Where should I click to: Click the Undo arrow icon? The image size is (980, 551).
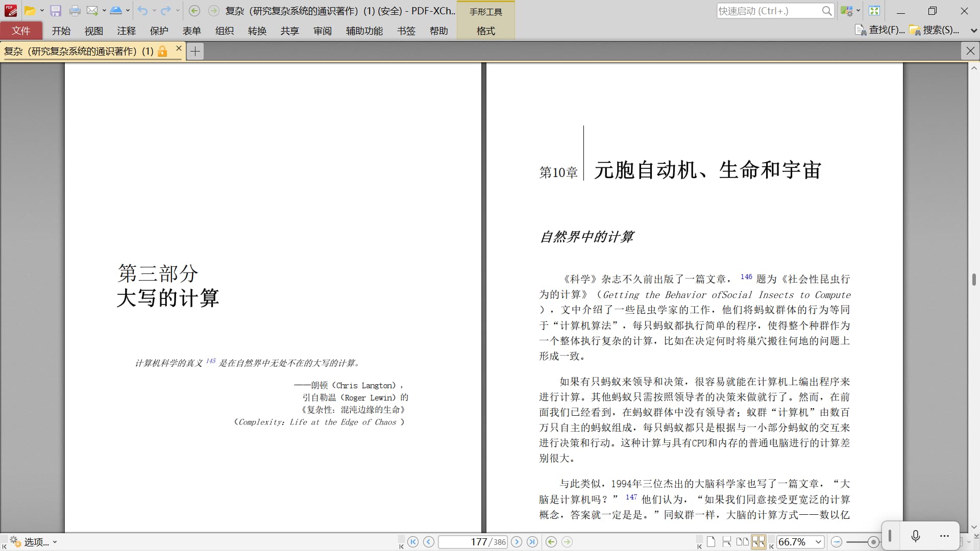pyautogui.click(x=142, y=11)
